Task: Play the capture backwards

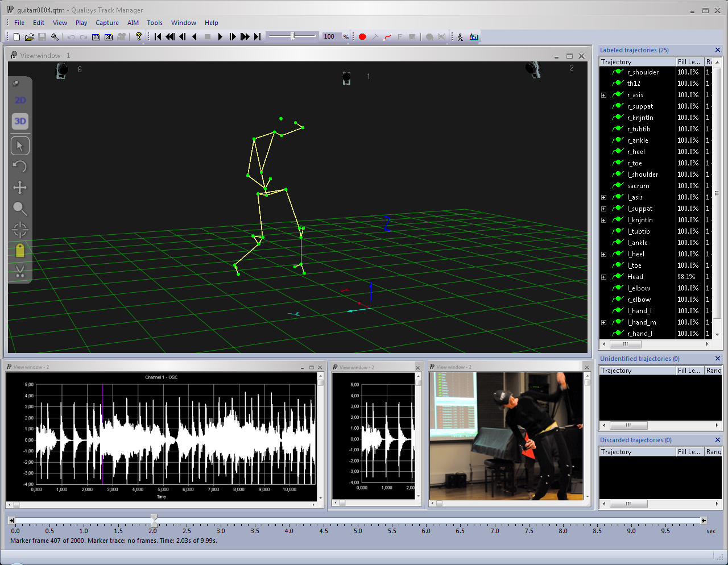Action: [195, 37]
